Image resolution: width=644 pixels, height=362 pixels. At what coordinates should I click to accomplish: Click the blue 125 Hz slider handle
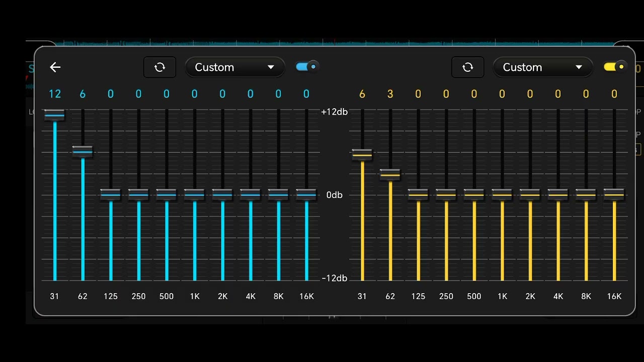point(111,195)
